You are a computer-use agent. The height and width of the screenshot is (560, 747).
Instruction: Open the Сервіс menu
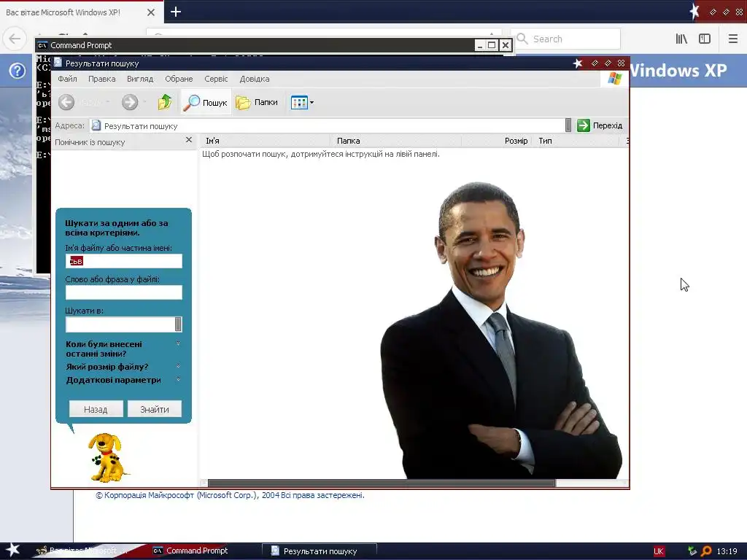point(216,79)
